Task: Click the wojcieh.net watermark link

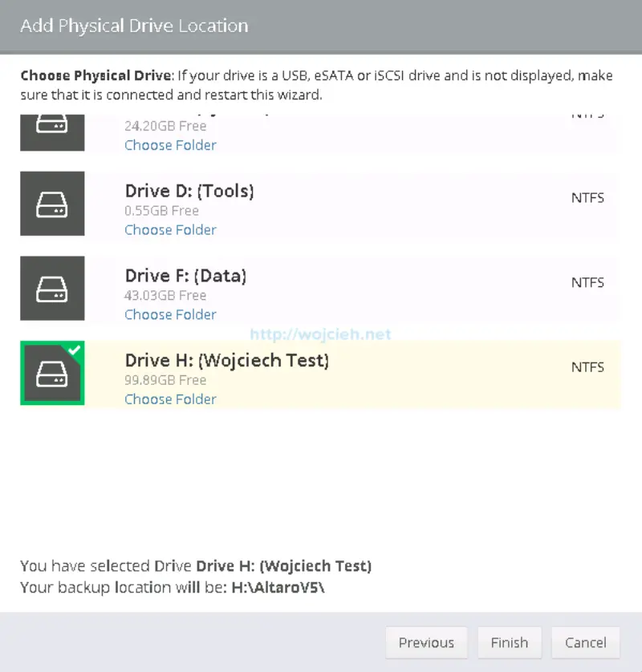Action: click(x=319, y=334)
